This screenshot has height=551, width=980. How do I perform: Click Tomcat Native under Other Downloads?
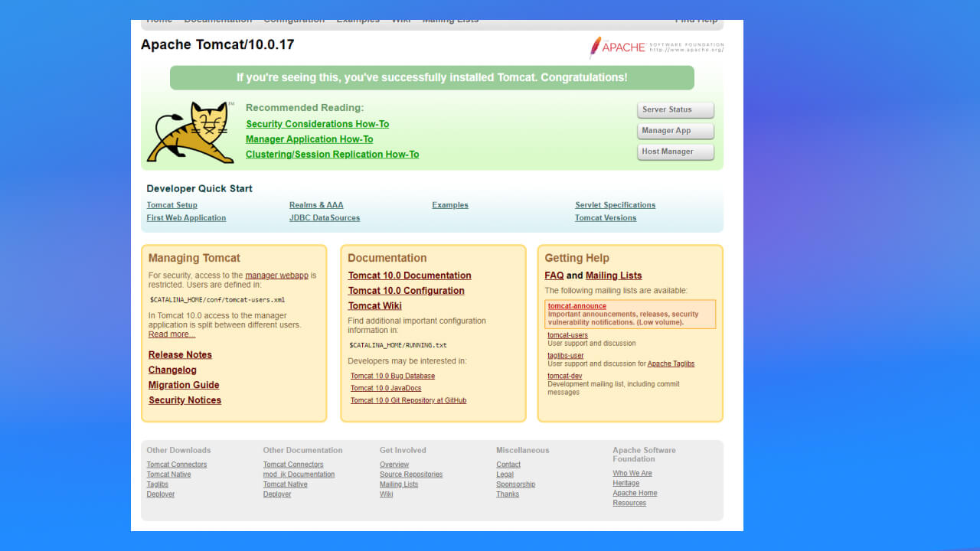pos(169,474)
